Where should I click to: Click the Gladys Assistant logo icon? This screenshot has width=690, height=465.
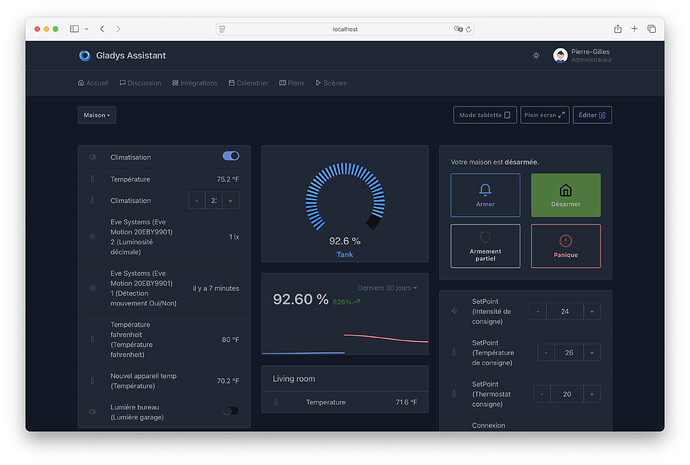(x=85, y=56)
